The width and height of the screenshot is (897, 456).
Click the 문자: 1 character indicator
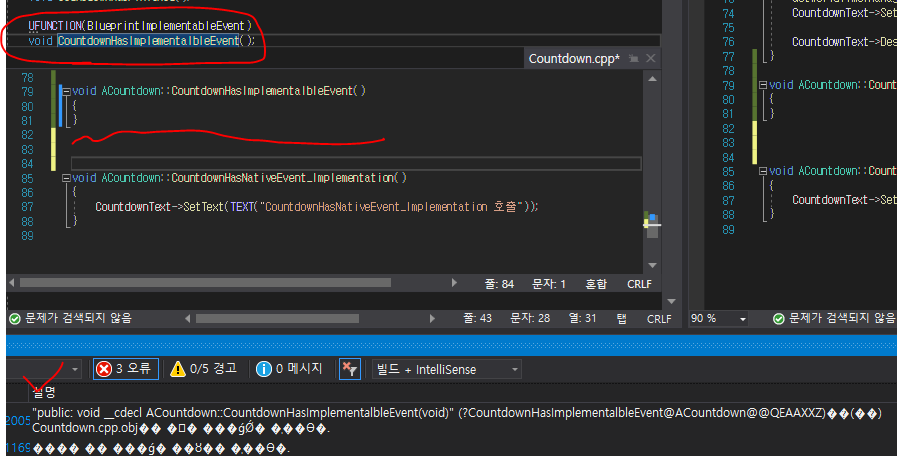(549, 284)
